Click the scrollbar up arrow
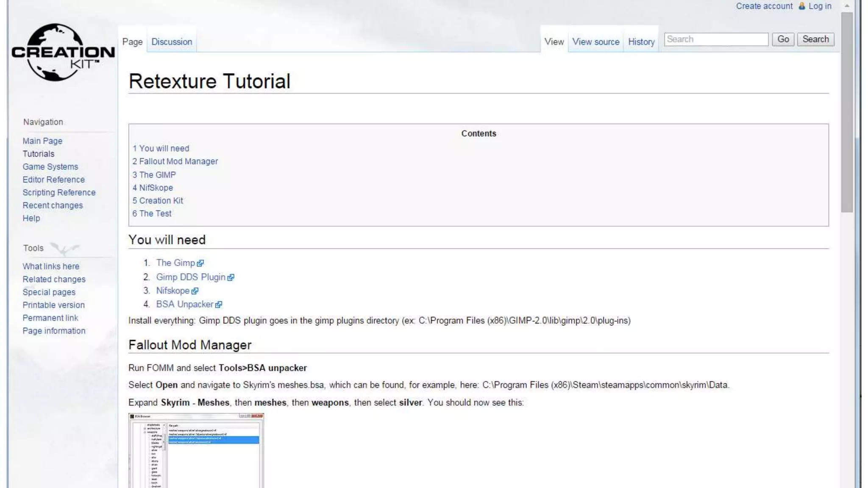868x488 pixels. [x=847, y=6]
